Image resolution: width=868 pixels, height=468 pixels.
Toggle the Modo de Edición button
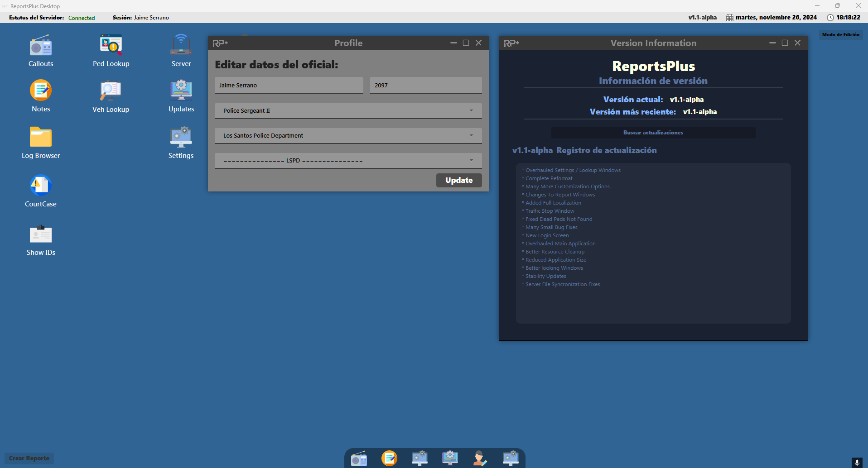pyautogui.click(x=840, y=35)
